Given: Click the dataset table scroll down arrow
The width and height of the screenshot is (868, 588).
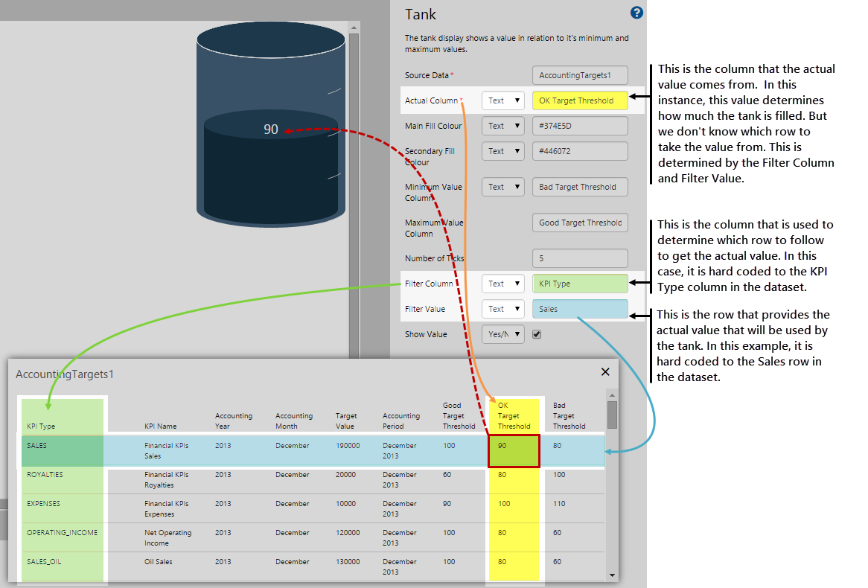Looking at the screenshot, I should 612,575.
